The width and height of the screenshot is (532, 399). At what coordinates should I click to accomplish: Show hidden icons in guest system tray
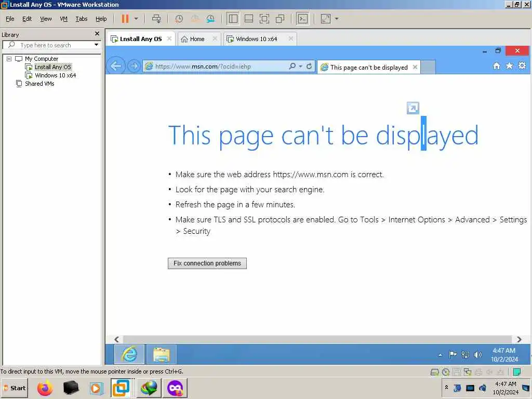tap(441, 355)
